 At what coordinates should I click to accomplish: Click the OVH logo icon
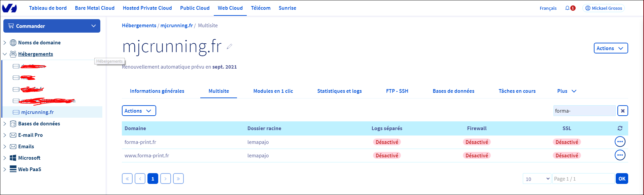pyautogui.click(x=9, y=8)
